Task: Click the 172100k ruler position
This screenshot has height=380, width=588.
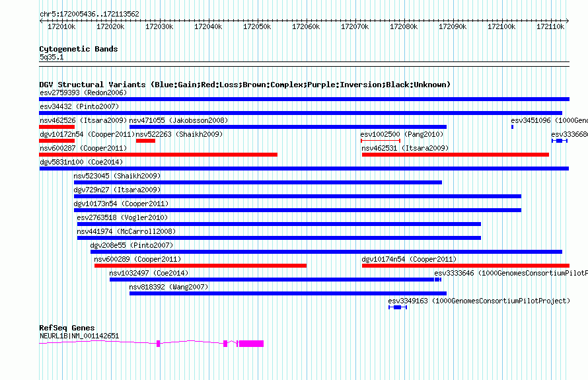Action: [x=501, y=26]
